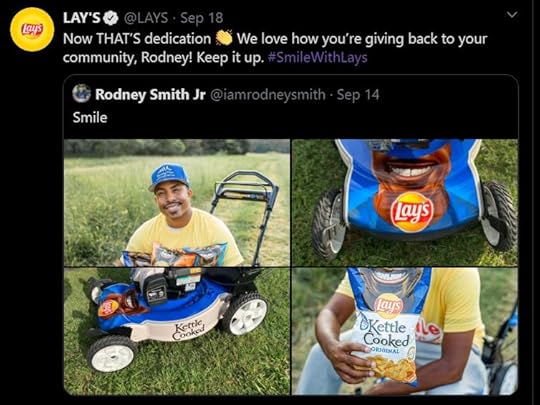The width and height of the screenshot is (540, 405).
Task: Open the #SmileWithLays hashtag
Action: (x=318, y=58)
